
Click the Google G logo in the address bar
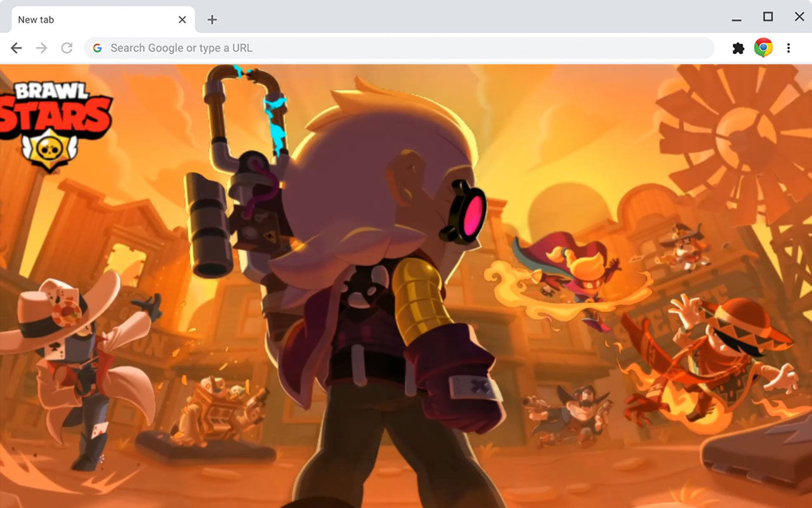[x=96, y=48]
